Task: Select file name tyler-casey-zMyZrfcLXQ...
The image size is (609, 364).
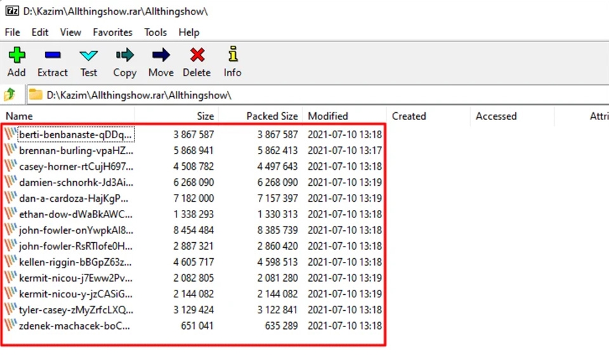Action: tap(76, 309)
